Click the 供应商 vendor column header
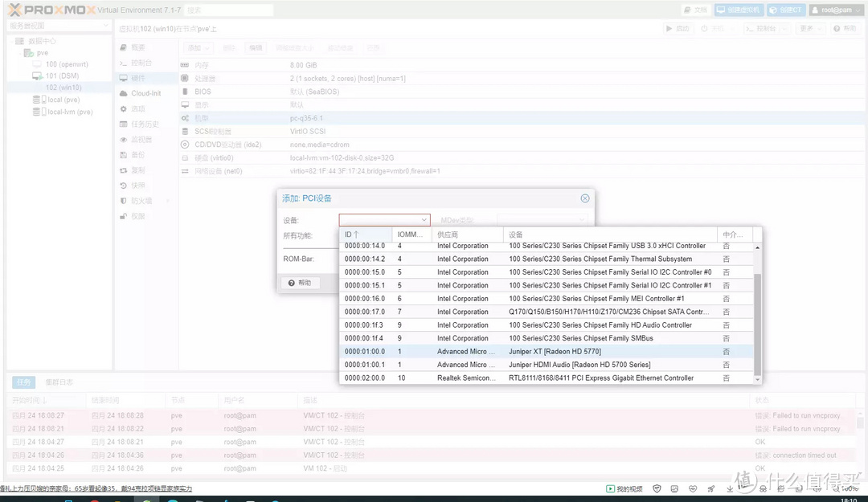 click(x=467, y=235)
